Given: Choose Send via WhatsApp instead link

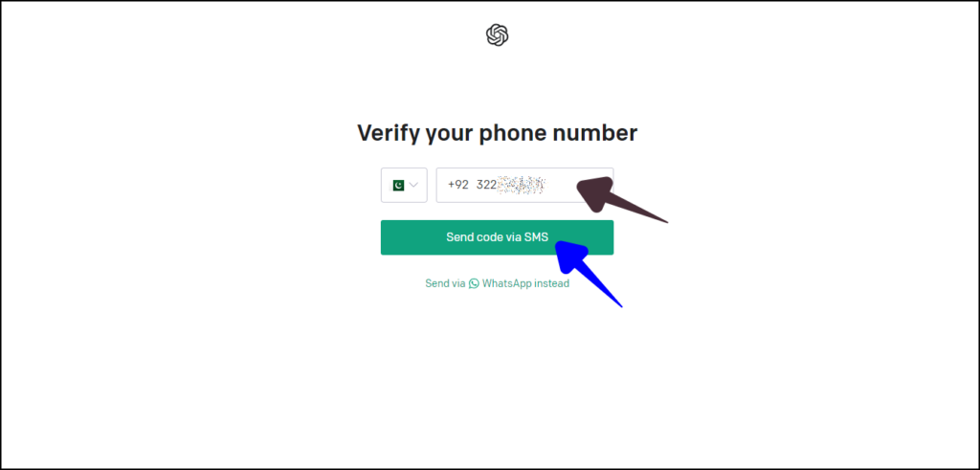Looking at the screenshot, I should [497, 283].
